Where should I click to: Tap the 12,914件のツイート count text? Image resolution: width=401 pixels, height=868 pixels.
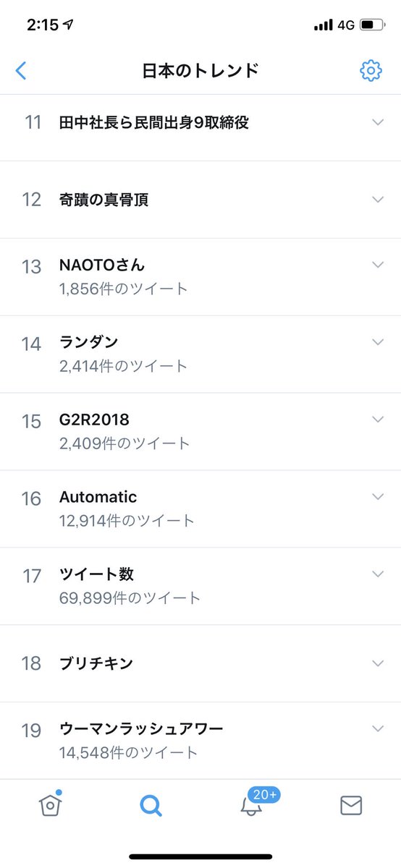(x=127, y=520)
